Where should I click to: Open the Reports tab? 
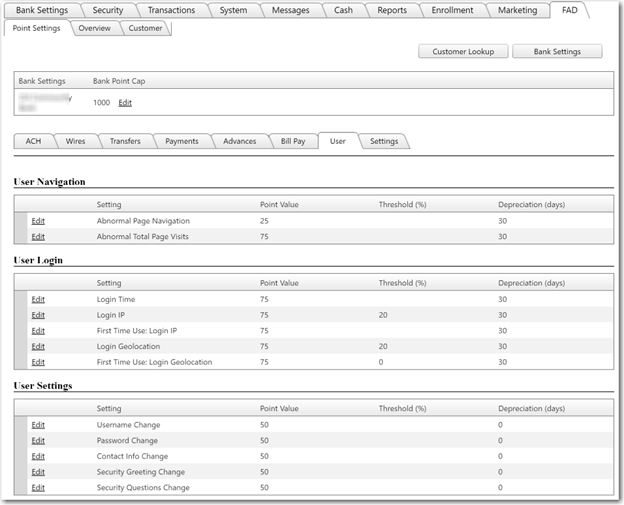392,10
